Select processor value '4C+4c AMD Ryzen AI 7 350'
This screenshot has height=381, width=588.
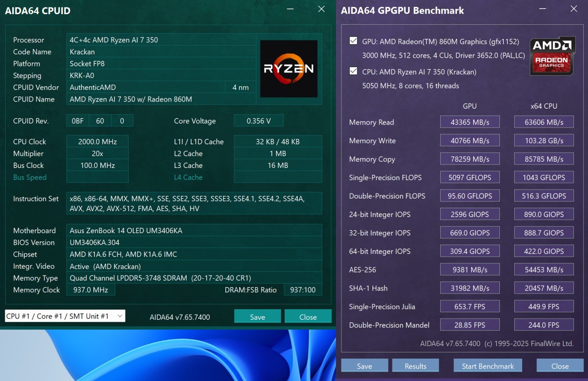[x=161, y=40]
